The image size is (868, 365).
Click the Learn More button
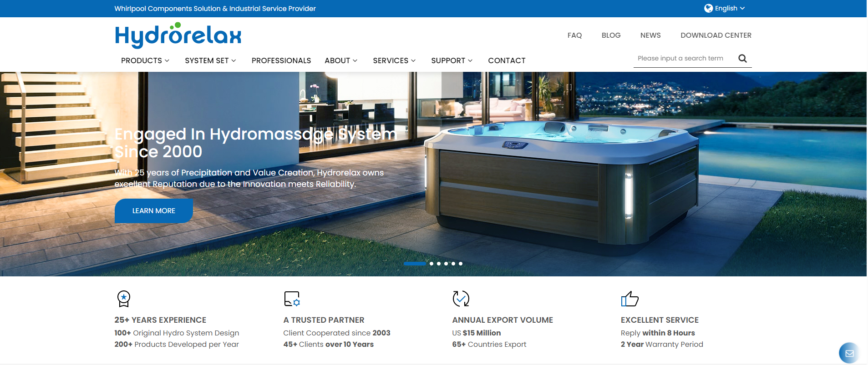[153, 211]
